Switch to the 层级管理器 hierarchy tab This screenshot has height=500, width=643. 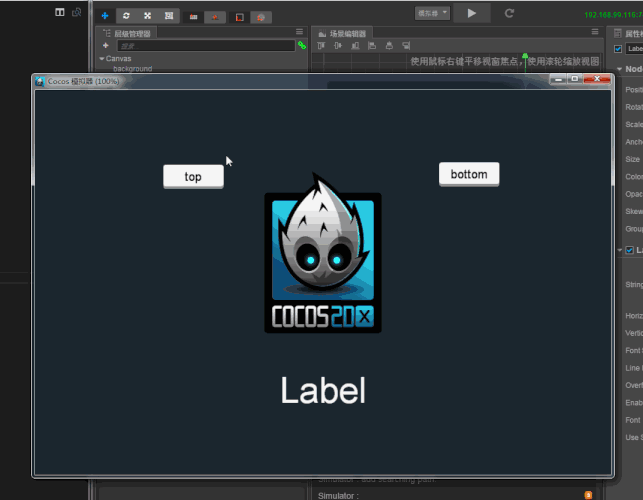click(128, 34)
